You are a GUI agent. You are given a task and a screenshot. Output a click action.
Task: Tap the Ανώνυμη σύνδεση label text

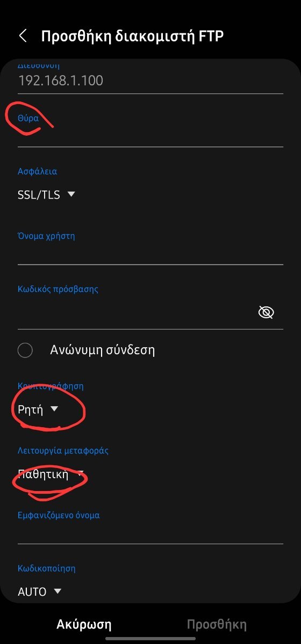(103, 350)
